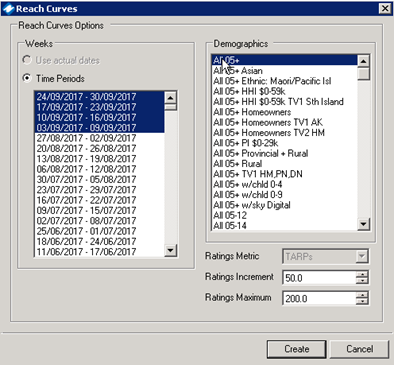Select week 11/06/2017 - 17/06/2017
This screenshot has height=365, width=394.
coord(99,252)
